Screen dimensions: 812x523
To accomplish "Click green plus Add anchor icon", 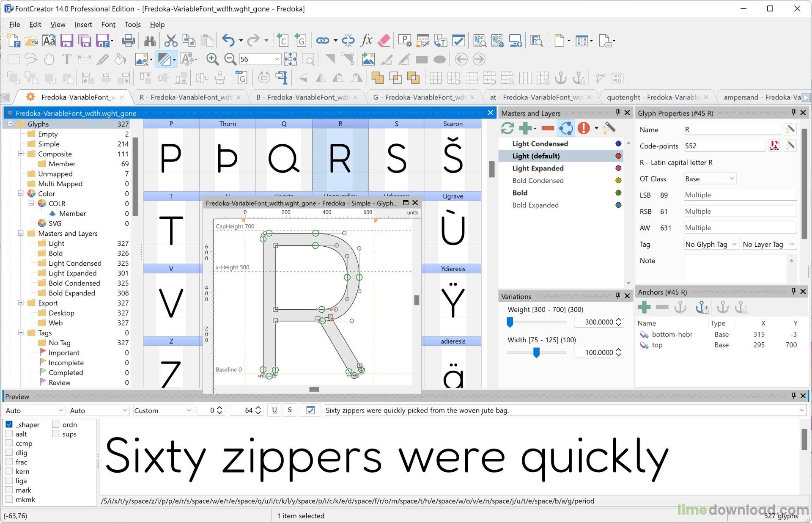I will (x=644, y=307).
